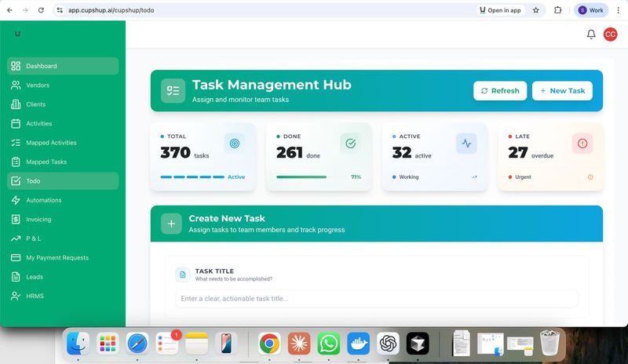Click the P & L trend icon
The height and width of the screenshot is (364, 628).
click(x=16, y=238)
